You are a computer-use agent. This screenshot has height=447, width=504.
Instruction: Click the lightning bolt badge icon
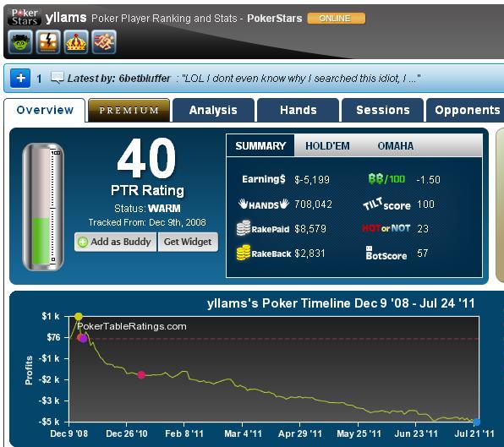[x=48, y=42]
